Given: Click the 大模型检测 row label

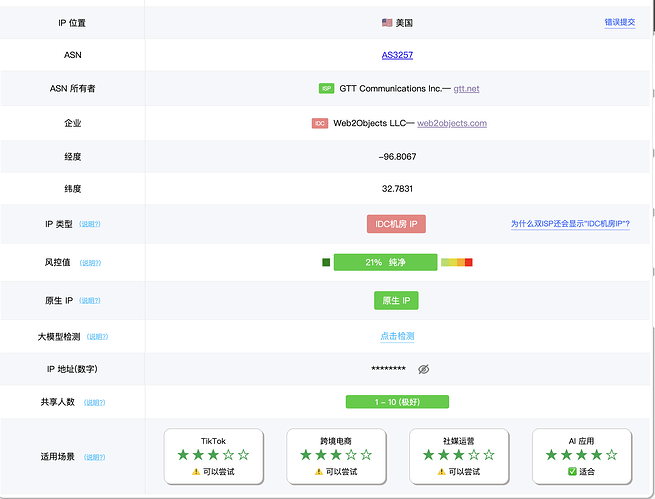Looking at the screenshot, I should pos(58,337).
